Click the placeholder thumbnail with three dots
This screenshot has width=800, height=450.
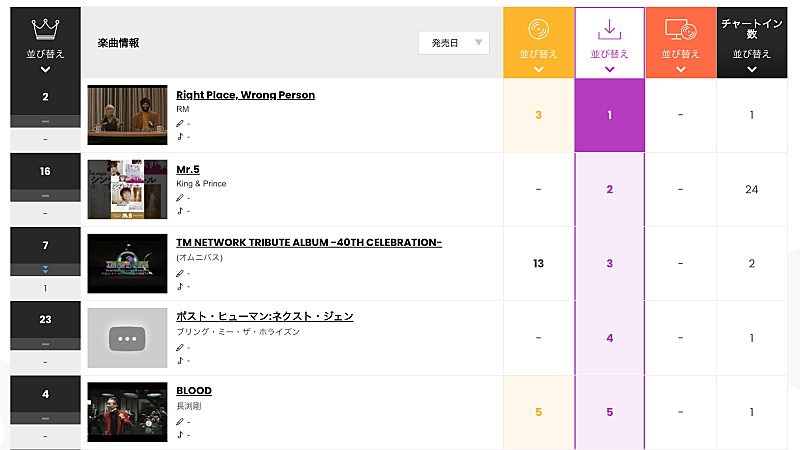click(x=127, y=338)
